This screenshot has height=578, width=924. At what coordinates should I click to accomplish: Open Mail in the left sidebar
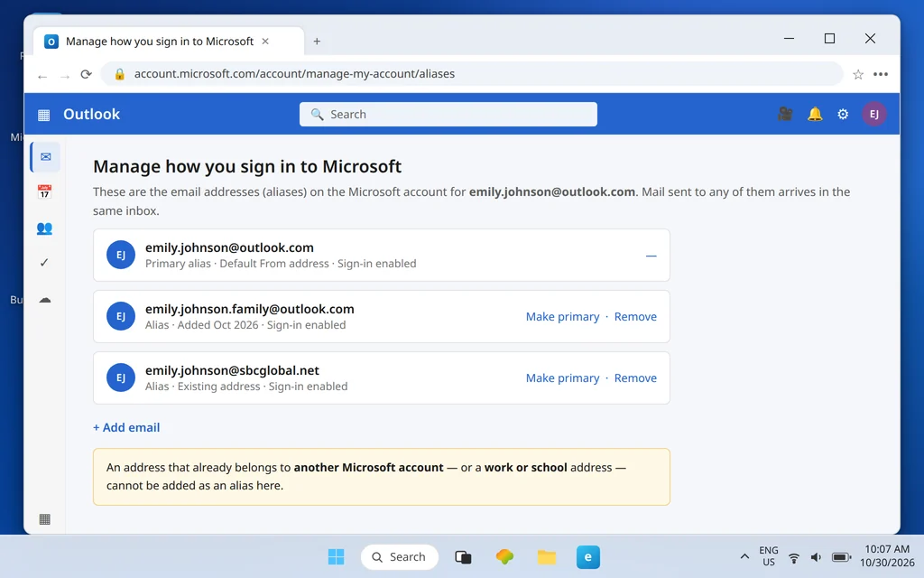[x=45, y=157]
